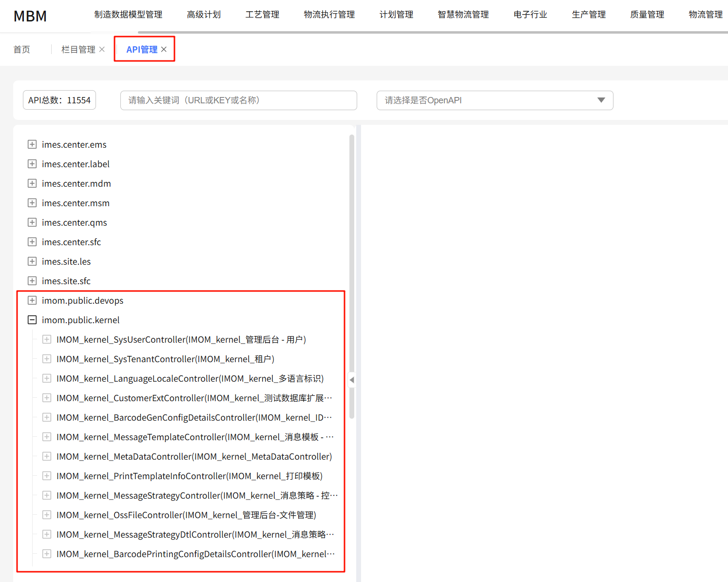Switch to the 首页 tab
Image resolution: width=728 pixels, height=582 pixels.
coord(22,49)
